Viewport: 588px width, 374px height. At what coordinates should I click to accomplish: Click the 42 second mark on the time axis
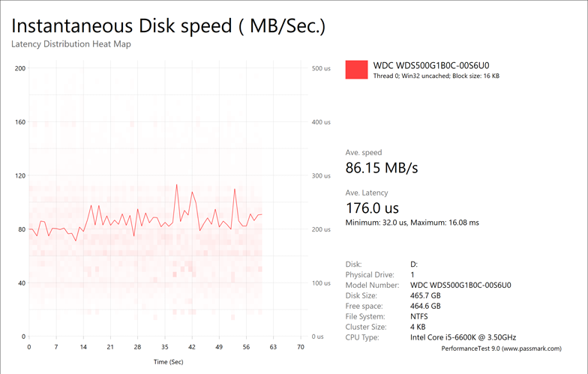point(192,348)
